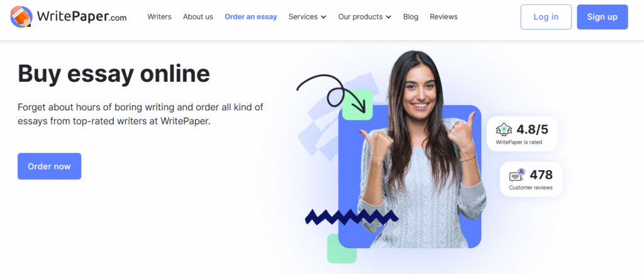The width and height of the screenshot is (644, 274).
Task: Click the customer reviews chat icon
Action: pyautogui.click(x=517, y=175)
